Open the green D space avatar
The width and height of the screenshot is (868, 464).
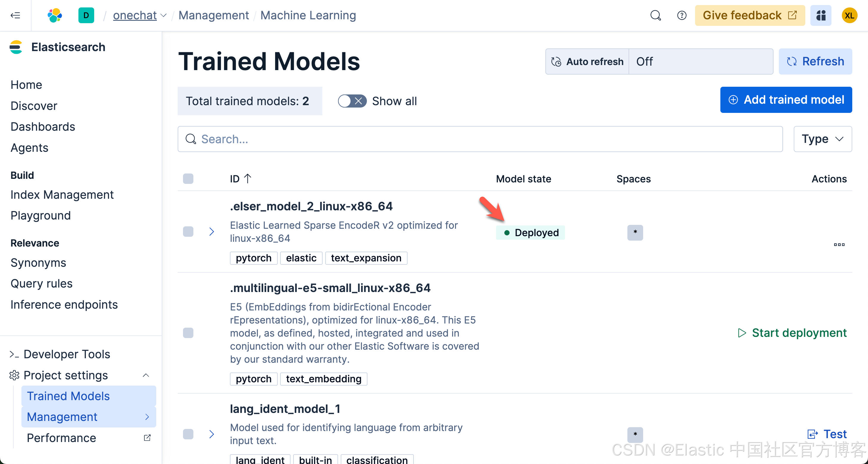pos(86,15)
